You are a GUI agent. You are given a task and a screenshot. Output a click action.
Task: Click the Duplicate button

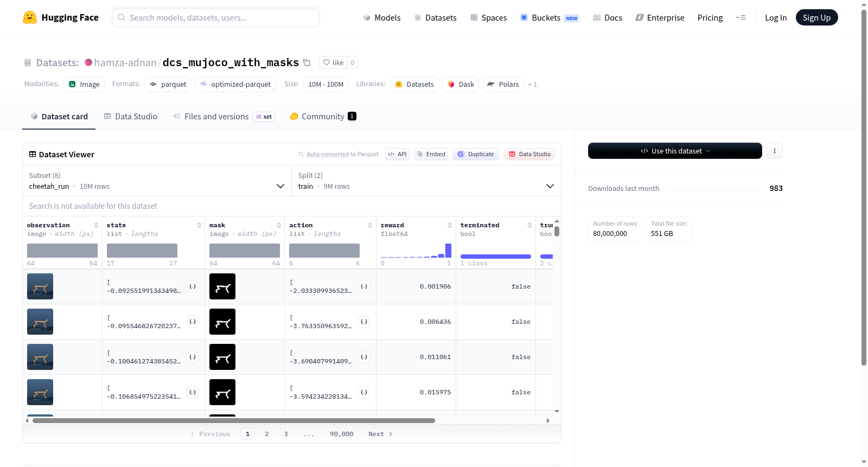click(x=476, y=154)
